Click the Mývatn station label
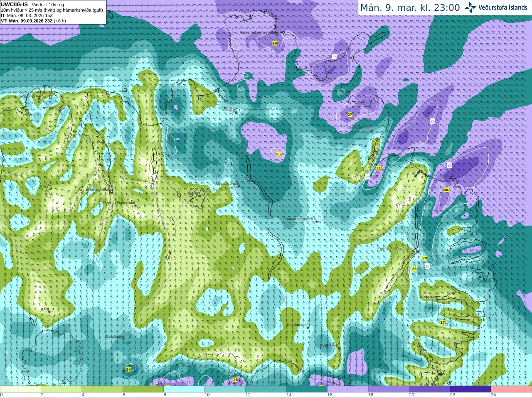532x398 pixels. pos(193,193)
